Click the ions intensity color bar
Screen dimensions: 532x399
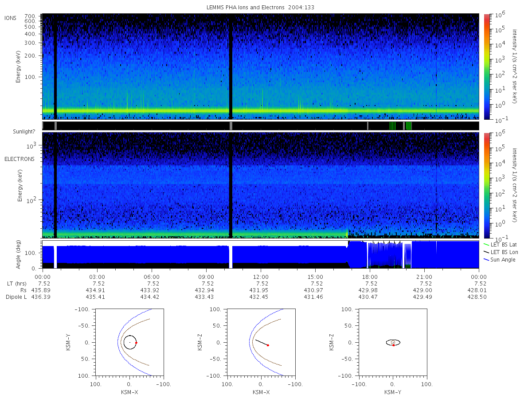[x=486, y=66]
